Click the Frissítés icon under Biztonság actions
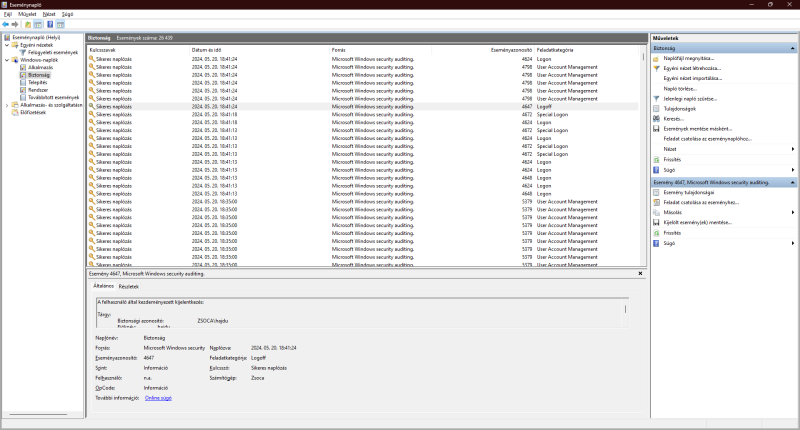Screen dimensions: 800x430 pyautogui.click(x=656, y=160)
